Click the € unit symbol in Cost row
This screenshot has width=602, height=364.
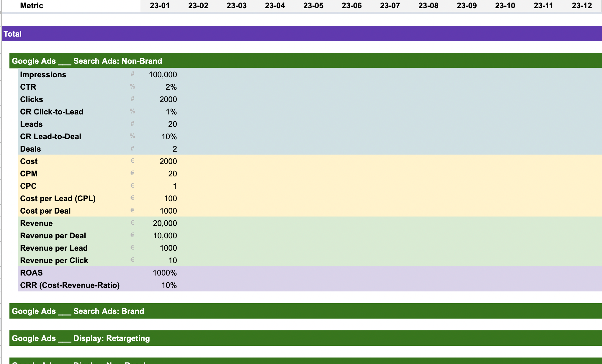tap(132, 161)
